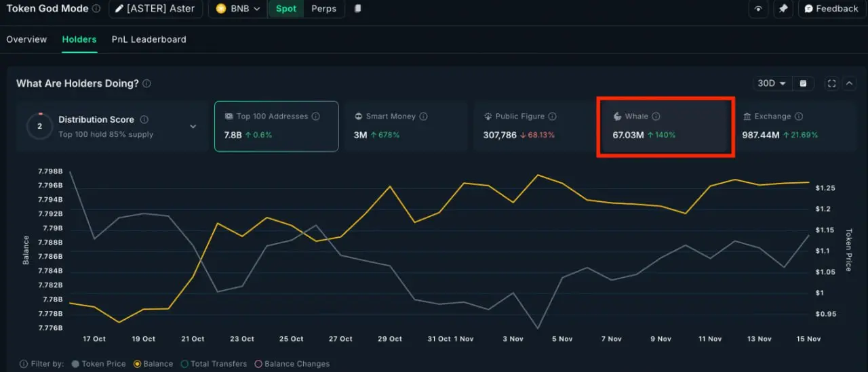Click the Top 100 hold 85% supply text
Image resolution: width=868 pixels, height=372 pixels.
(x=106, y=134)
